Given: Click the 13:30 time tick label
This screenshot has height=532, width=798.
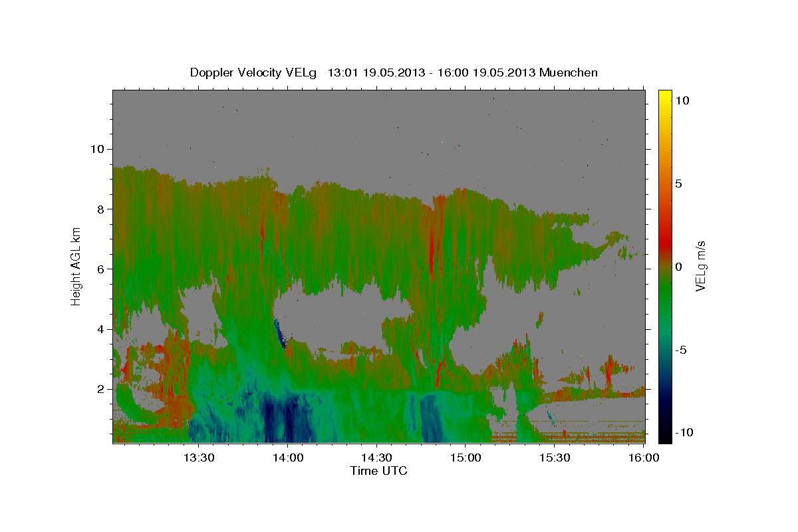Looking at the screenshot, I should [199, 458].
